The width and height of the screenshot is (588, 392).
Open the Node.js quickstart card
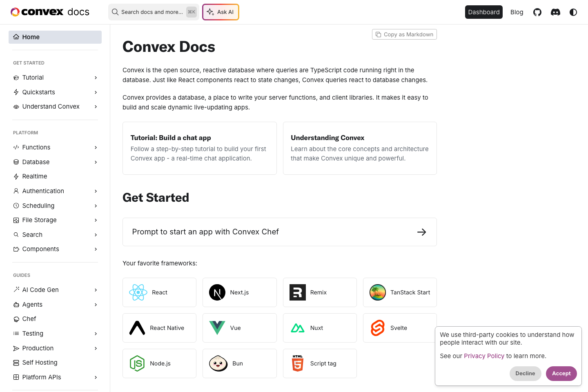[x=159, y=363]
